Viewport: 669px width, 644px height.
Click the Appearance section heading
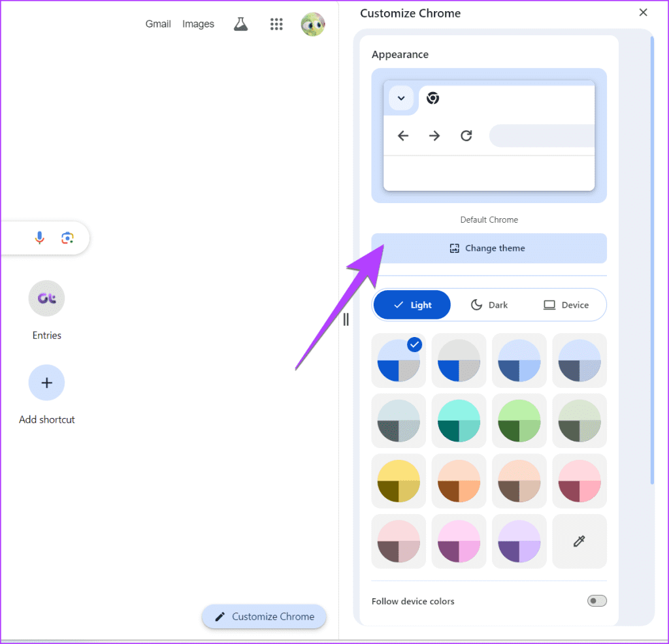(x=400, y=55)
